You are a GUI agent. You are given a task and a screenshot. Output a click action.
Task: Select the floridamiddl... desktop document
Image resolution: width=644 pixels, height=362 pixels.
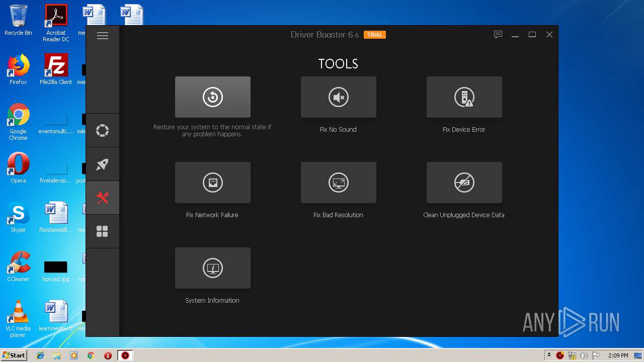click(56, 217)
